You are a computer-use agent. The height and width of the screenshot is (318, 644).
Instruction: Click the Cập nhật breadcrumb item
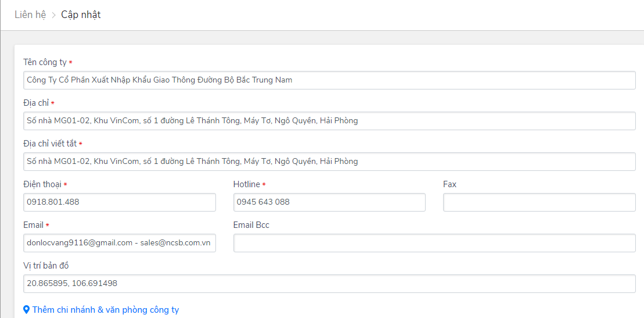coord(81,15)
